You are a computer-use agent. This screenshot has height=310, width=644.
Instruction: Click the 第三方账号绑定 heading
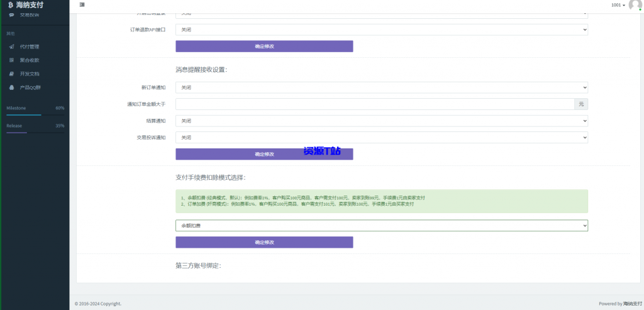pyautogui.click(x=198, y=265)
